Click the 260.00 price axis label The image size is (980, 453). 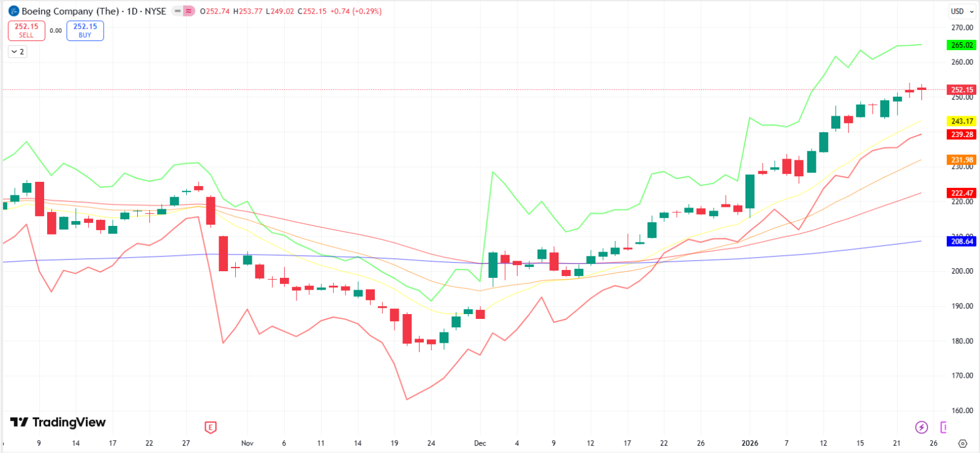pyautogui.click(x=962, y=62)
